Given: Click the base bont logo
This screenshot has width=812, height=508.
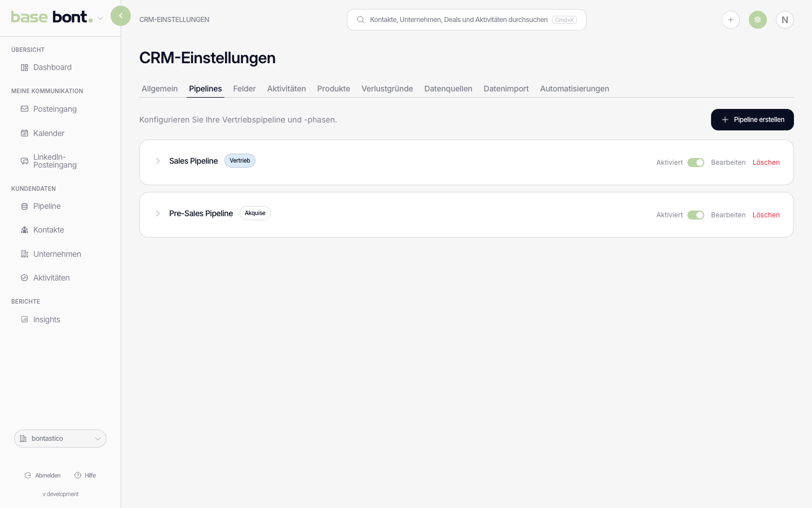Looking at the screenshot, I should [x=51, y=17].
